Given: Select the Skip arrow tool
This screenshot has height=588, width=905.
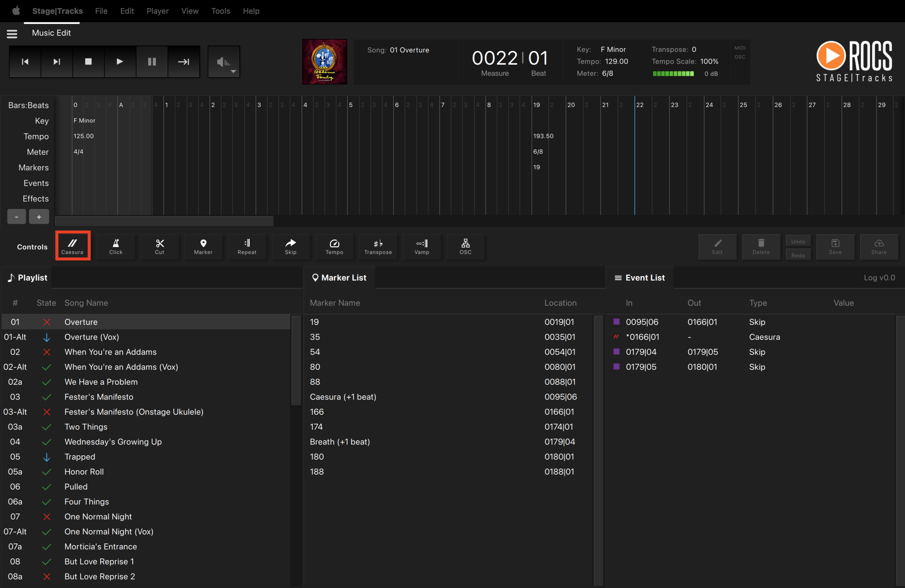Looking at the screenshot, I should point(291,246).
